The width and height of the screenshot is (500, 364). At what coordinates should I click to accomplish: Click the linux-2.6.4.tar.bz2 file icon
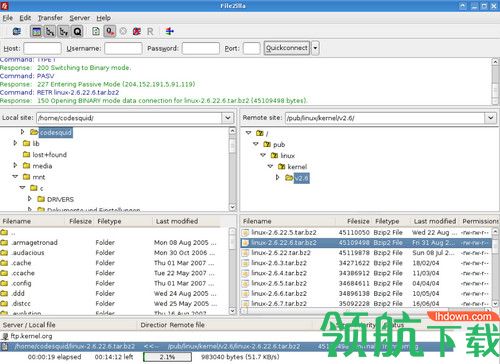[x=246, y=273]
